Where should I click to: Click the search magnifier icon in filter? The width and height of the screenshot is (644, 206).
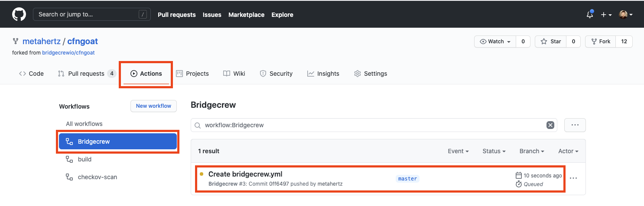click(198, 125)
